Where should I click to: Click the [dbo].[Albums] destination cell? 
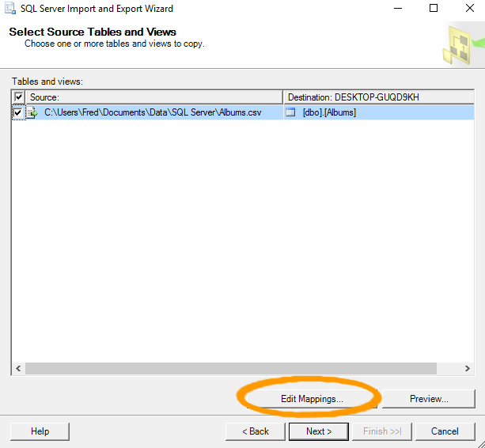(x=379, y=112)
